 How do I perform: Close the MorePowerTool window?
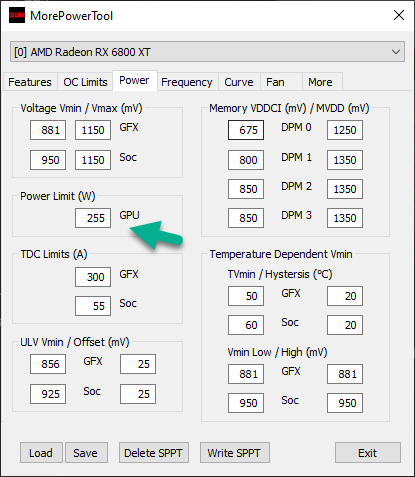coord(399,15)
